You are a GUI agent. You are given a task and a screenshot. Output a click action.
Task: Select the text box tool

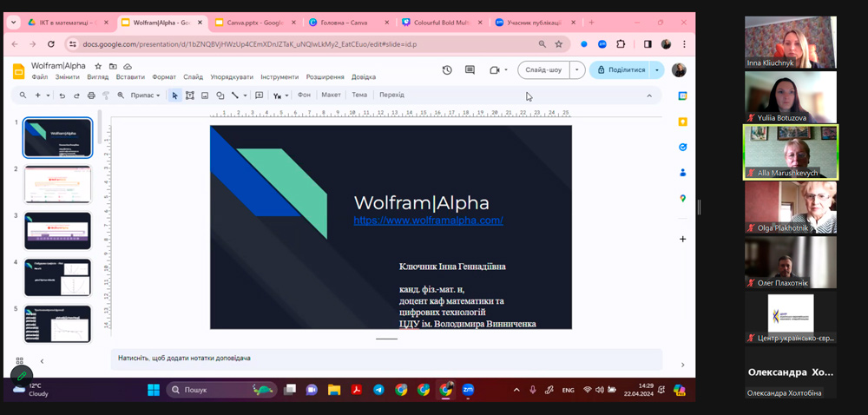pos(189,96)
